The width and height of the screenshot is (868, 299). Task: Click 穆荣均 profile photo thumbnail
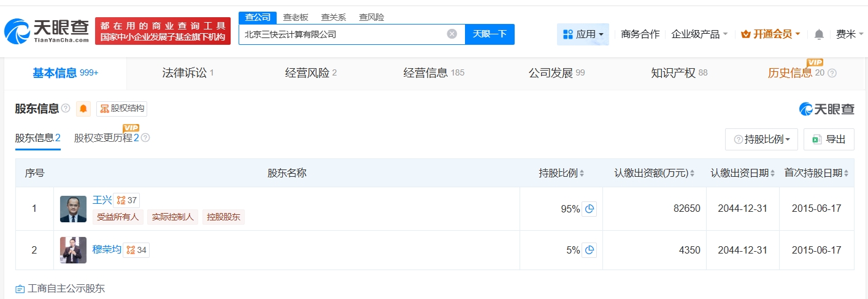(73, 250)
